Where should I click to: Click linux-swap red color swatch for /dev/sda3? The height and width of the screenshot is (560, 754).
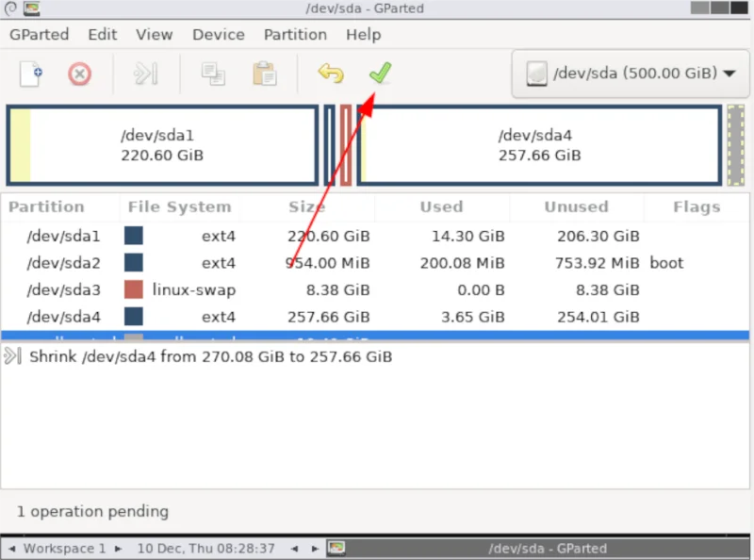[x=133, y=289]
